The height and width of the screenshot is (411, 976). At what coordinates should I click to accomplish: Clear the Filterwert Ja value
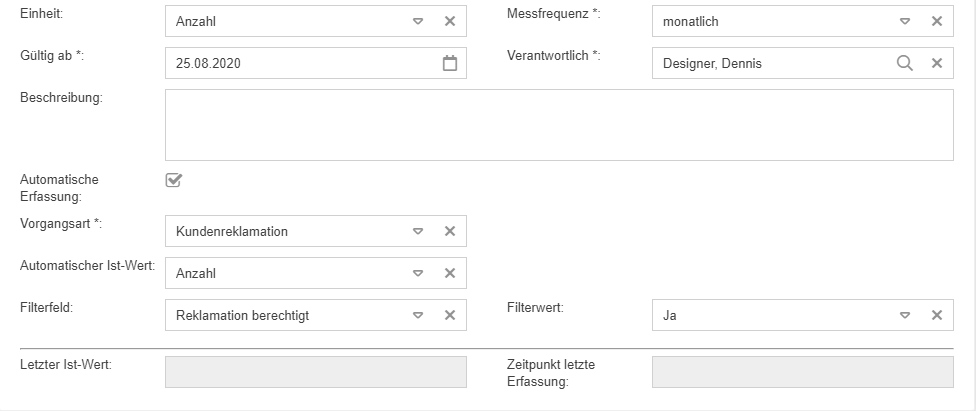(x=937, y=315)
